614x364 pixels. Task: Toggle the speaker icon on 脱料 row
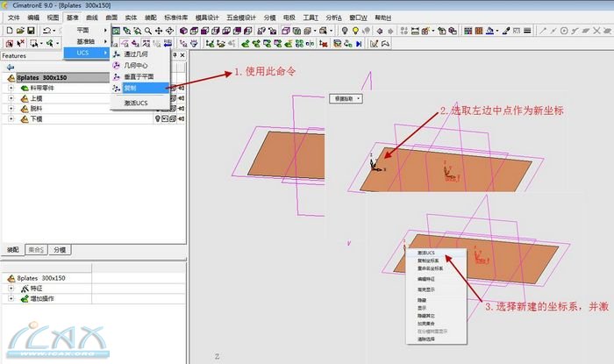tap(182, 108)
